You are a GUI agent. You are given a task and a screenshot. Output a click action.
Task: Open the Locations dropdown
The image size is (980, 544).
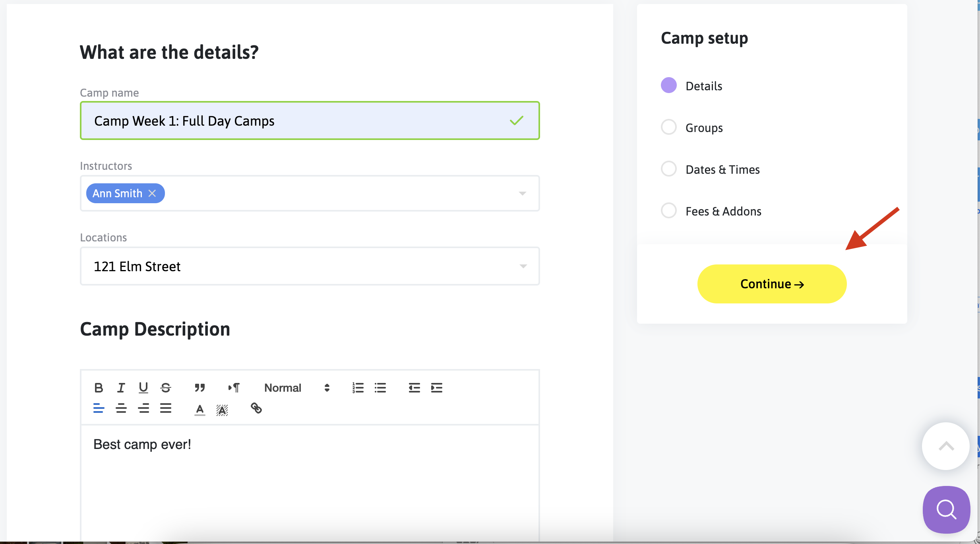tap(523, 266)
